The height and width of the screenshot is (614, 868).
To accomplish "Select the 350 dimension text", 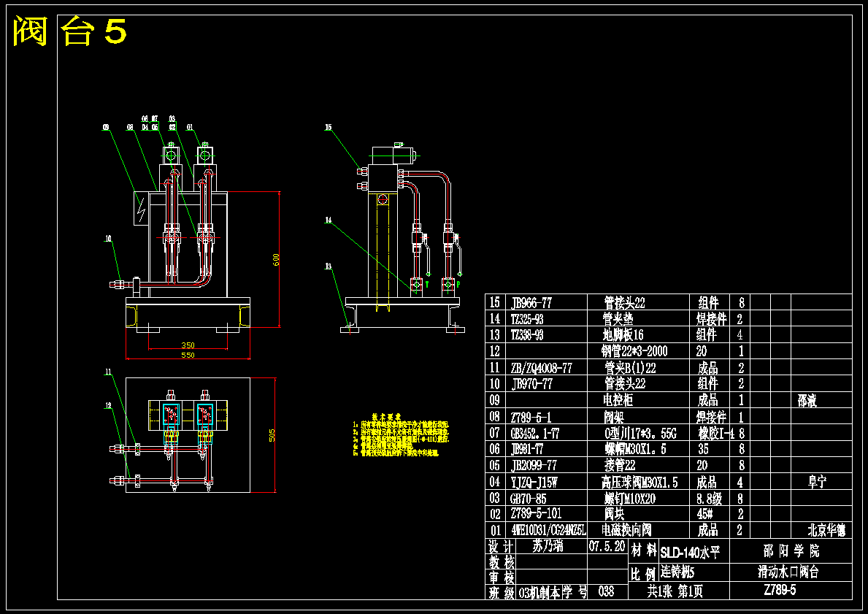I will coord(188,345).
